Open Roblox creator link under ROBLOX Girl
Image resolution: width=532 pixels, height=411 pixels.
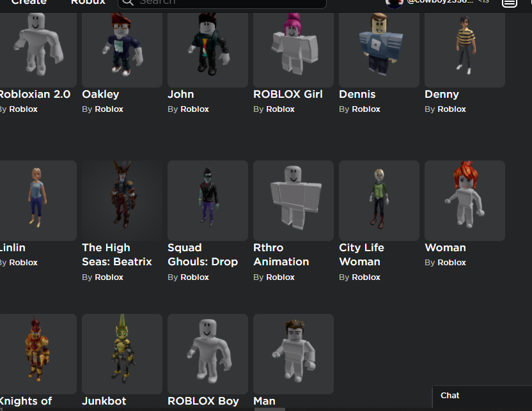pyautogui.click(x=280, y=109)
